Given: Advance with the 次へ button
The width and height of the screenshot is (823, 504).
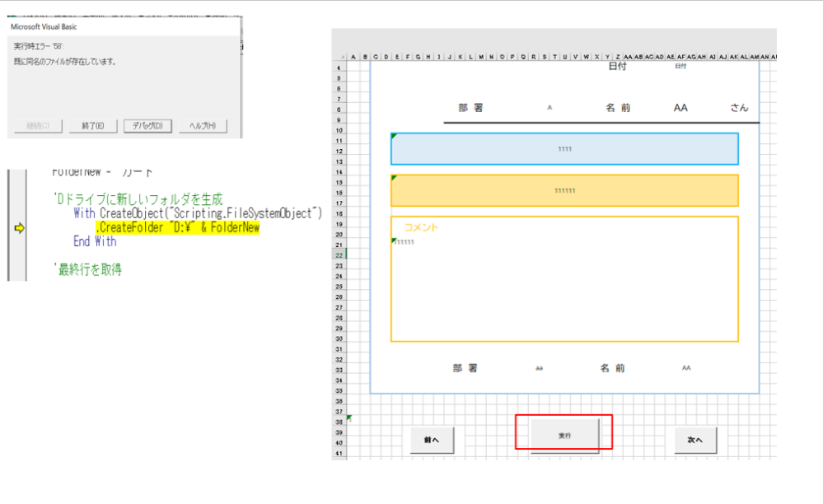Looking at the screenshot, I should tap(694, 440).
